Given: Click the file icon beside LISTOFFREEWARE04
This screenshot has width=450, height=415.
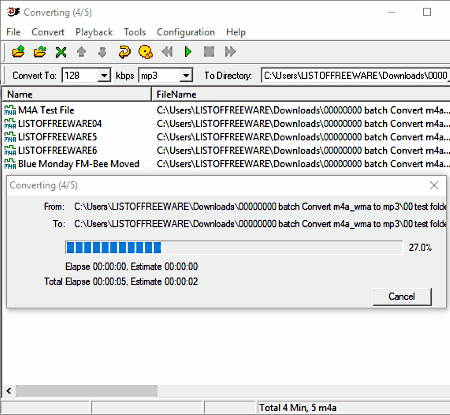Looking at the screenshot, I should pos(10,123).
